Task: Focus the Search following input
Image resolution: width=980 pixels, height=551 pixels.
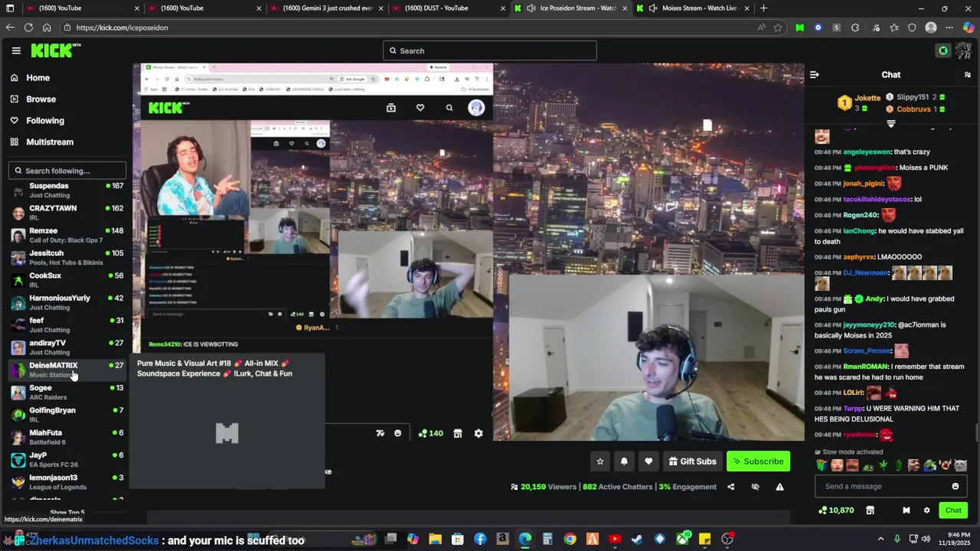Action: pyautogui.click(x=67, y=171)
